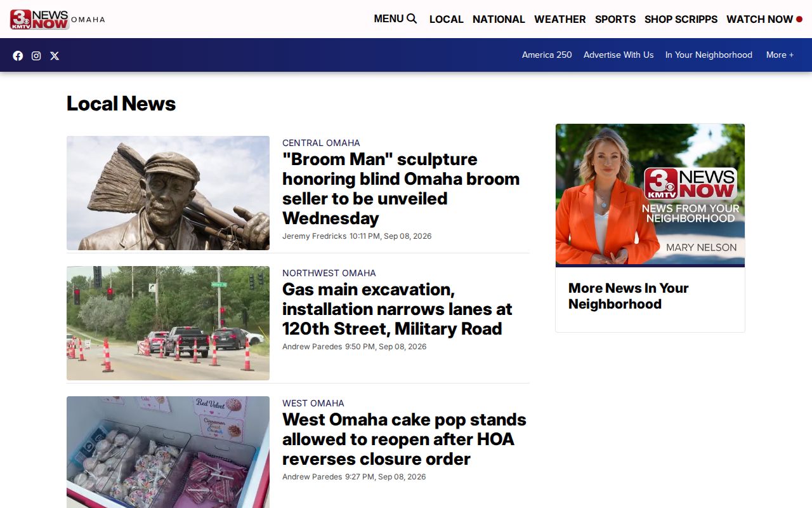Open the Sports section
The height and width of the screenshot is (508, 812).
(x=615, y=19)
